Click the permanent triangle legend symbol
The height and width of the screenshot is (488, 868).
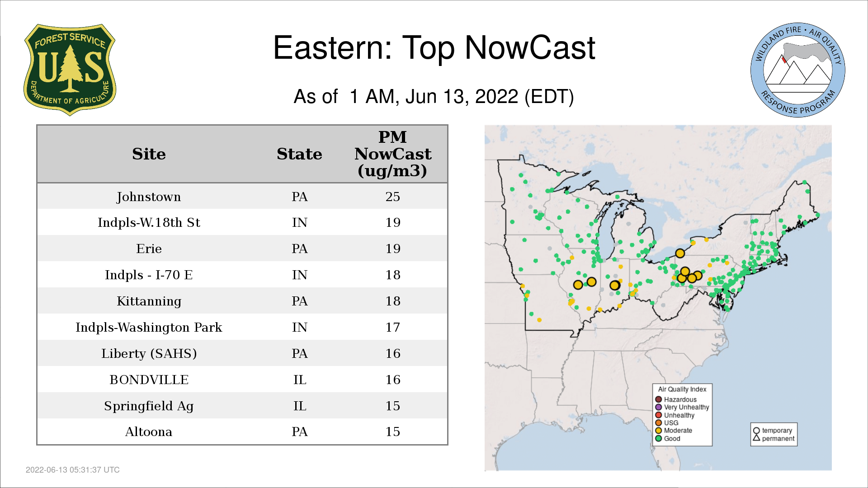point(756,438)
